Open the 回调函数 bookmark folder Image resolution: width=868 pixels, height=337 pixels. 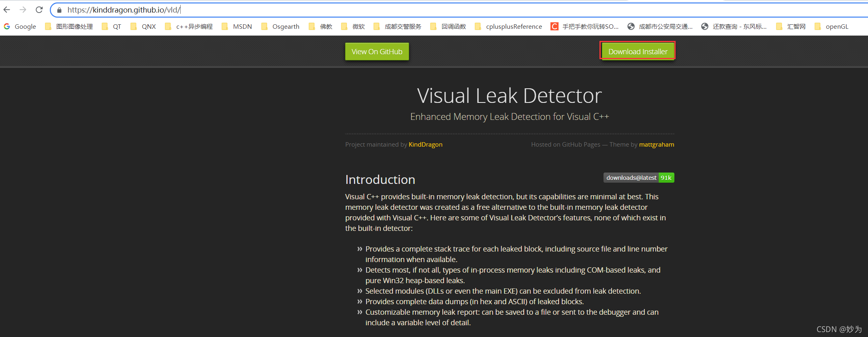click(448, 26)
